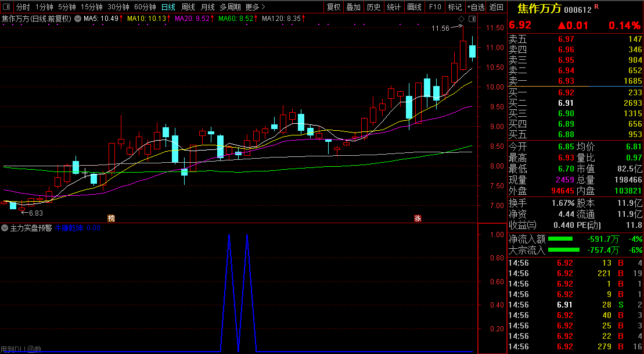Switch to the 分时 intraday tab
Image resolution: width=644 pixels, height=354 pixels.
point(23,7)
